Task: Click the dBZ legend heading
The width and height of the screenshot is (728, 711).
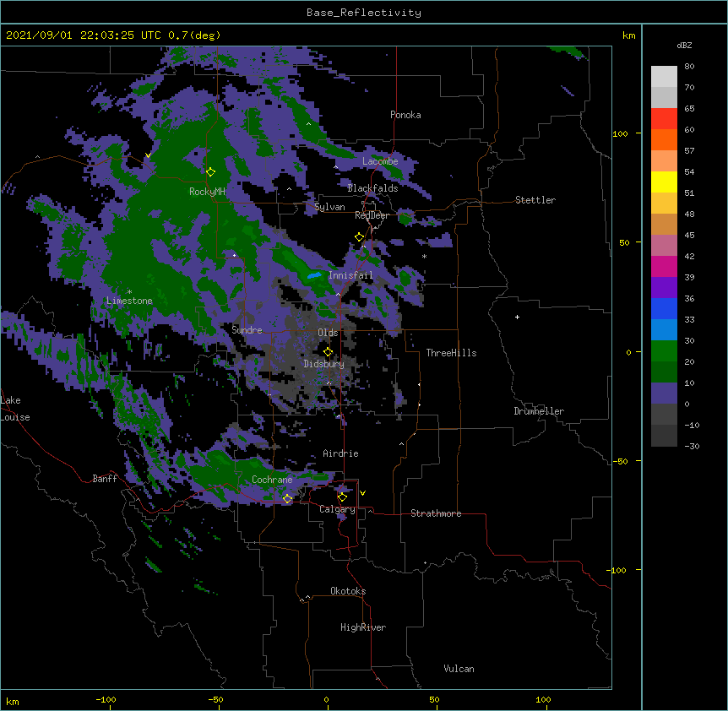Action: click(684, 45)
